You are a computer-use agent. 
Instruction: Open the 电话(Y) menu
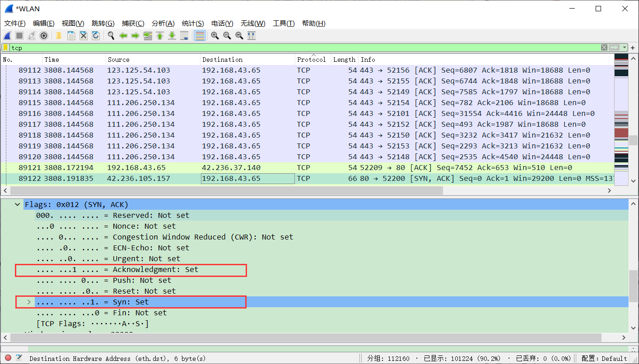coord(223,23)
